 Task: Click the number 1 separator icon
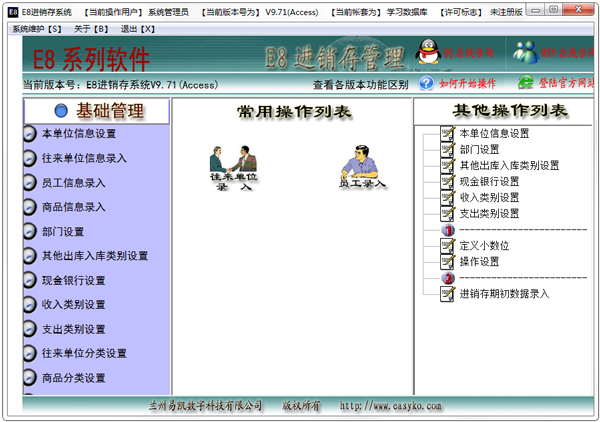[x=448, y=230]
